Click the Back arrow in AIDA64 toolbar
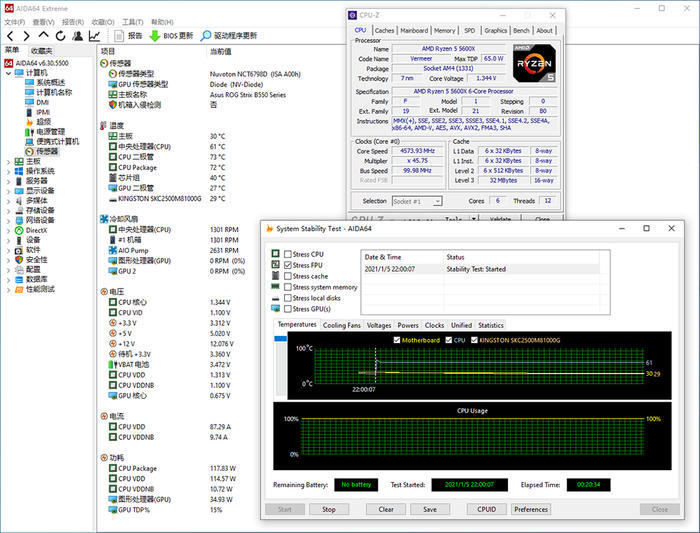Image resolution: width=700 pixels, height=533 pixels. 10,36
